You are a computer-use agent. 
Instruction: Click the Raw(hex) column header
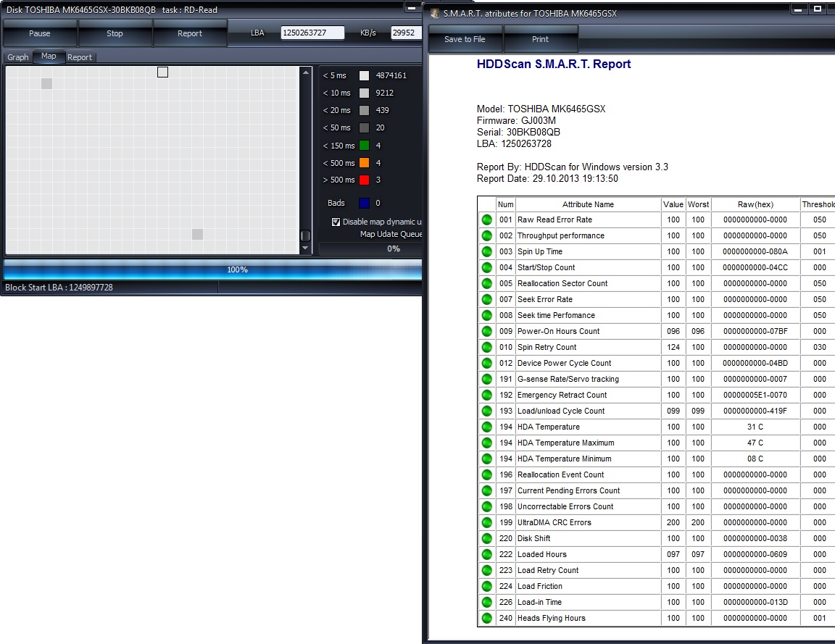(755, 204)
